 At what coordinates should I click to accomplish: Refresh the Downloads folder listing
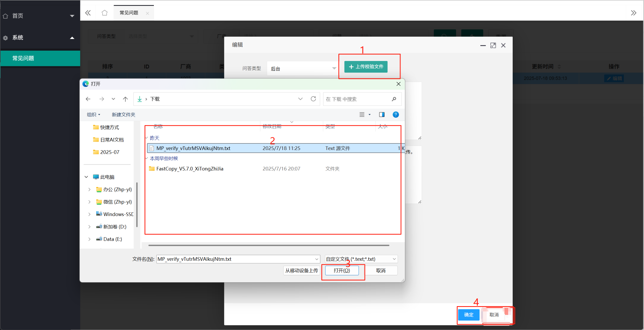tap(313, 99)
